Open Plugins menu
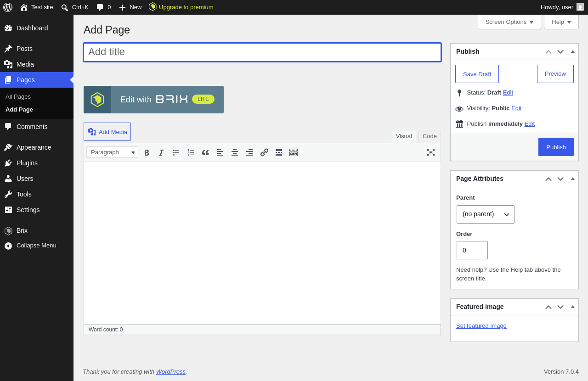588x381 pixels. point(37,163)
